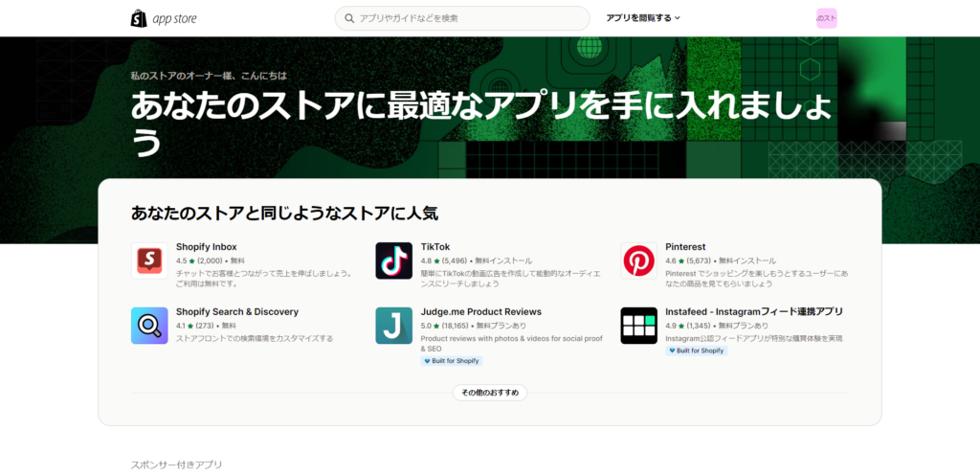This screenshot has width=980, height=476.
Task: Open the Shopify Inbox app icon
Action: (149, 261)
